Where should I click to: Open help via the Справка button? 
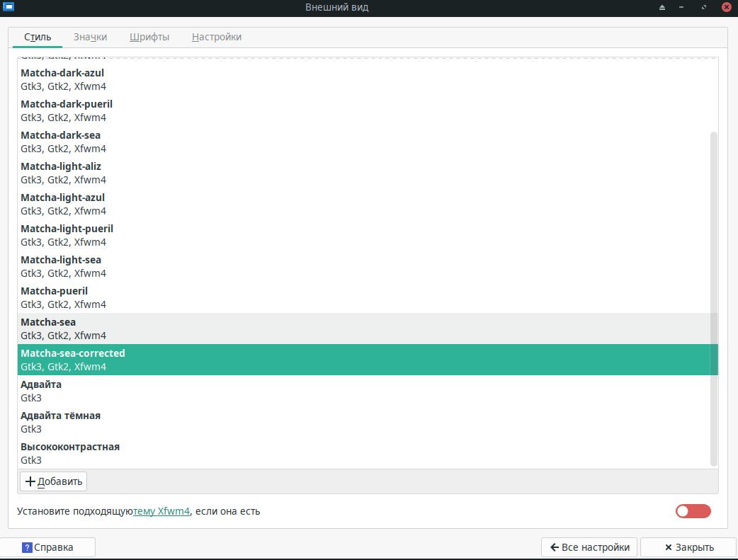pyautogui.click(x=47, y=547)
